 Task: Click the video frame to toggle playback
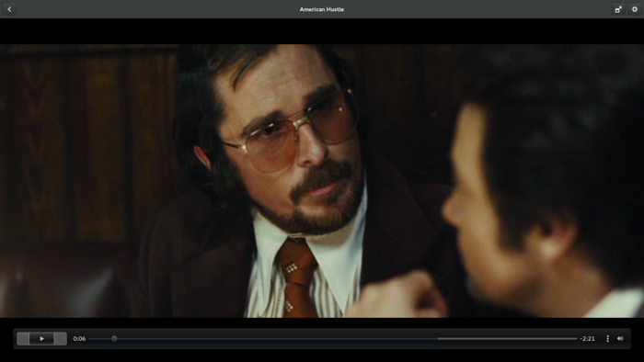[322, 181]
